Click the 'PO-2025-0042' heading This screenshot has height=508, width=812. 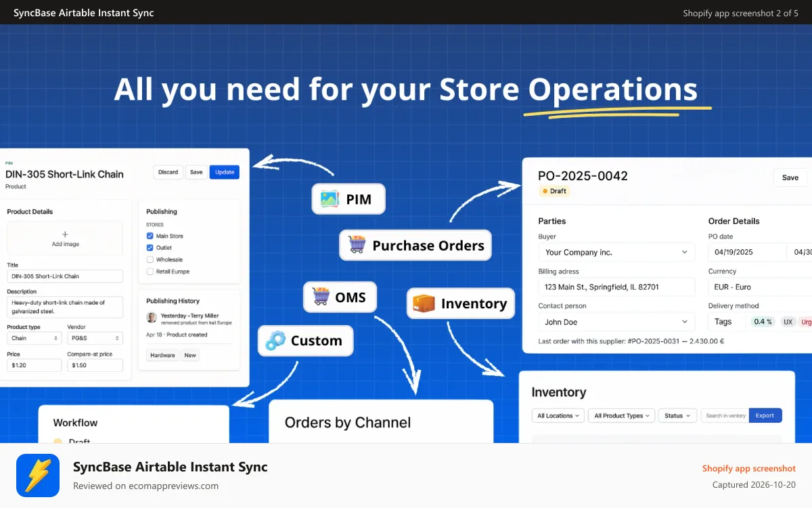coord(583,176)
